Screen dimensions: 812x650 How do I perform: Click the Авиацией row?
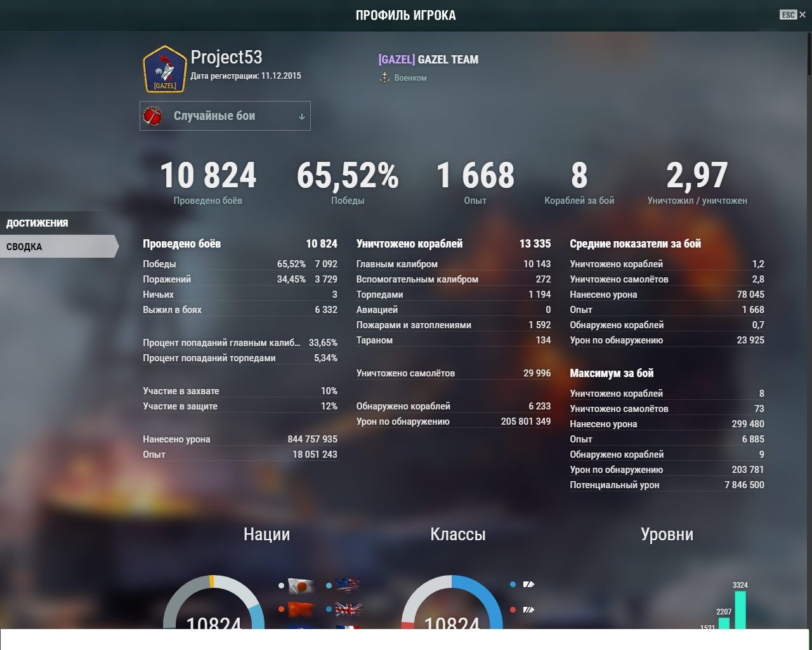point(454,310)
